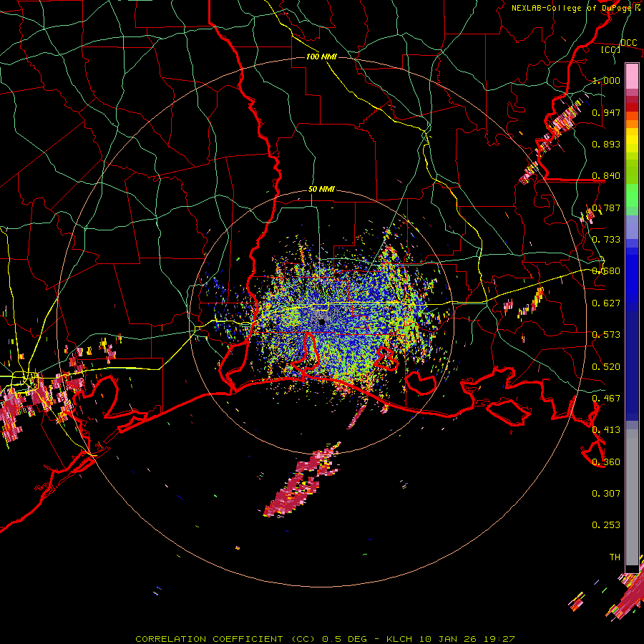Click the 0.947 legend value
Viewport: 644px width, 644px height.
(x=606, y=112)
